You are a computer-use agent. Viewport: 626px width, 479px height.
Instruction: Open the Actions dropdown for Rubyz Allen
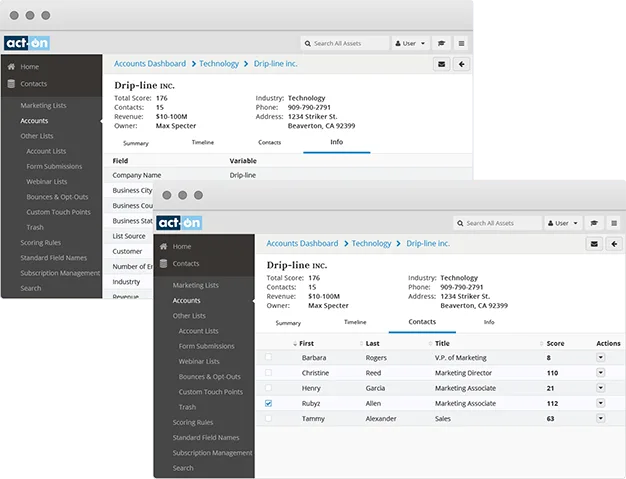coord(600,403)
